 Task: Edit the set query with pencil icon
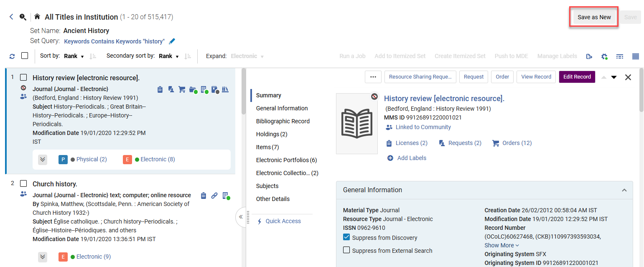172,41
